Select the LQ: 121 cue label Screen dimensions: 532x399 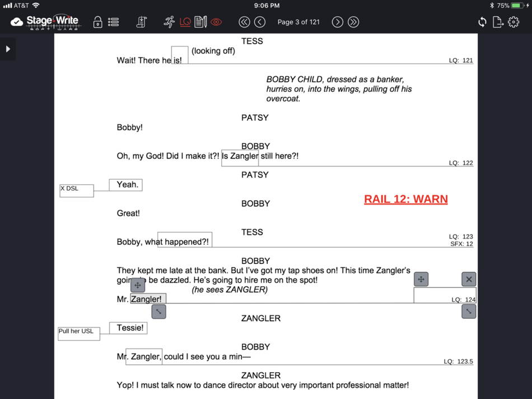click(461, 61)
